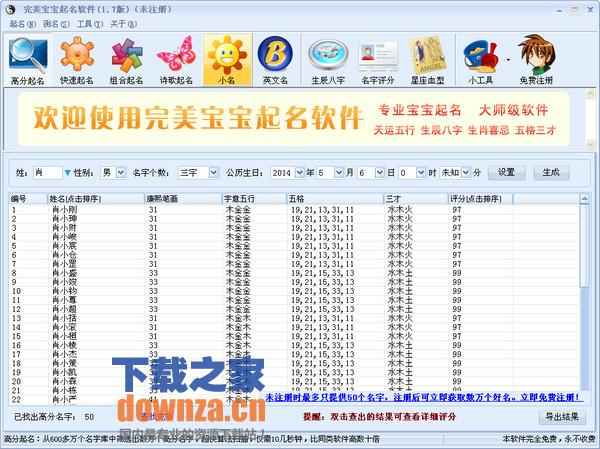Open the minute 未知 dropdown
The image size is (600, 449).
point(466,173)
